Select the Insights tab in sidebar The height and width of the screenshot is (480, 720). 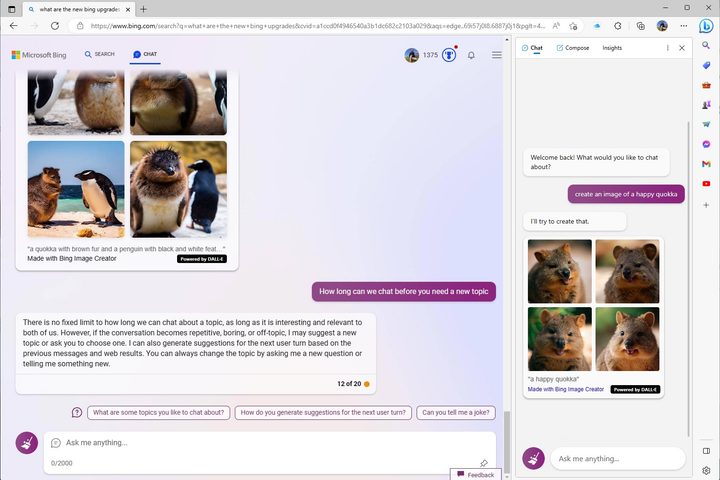tap(612, 48)
